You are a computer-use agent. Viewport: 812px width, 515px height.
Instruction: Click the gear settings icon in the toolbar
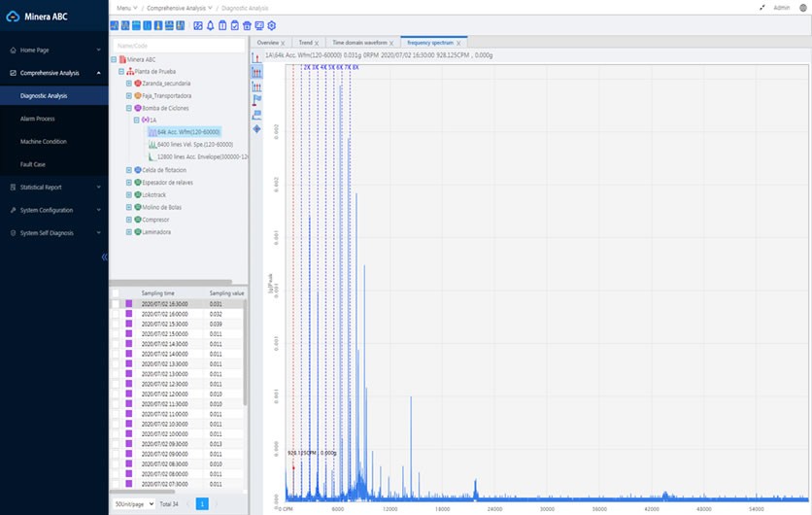[x=272, y=26]
